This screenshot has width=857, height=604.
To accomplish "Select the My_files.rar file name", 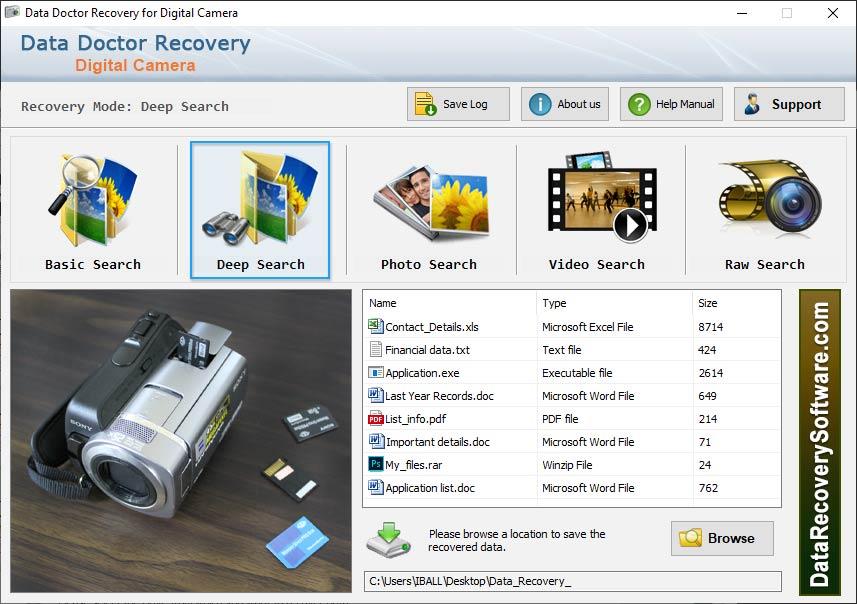I will (414, 465).
